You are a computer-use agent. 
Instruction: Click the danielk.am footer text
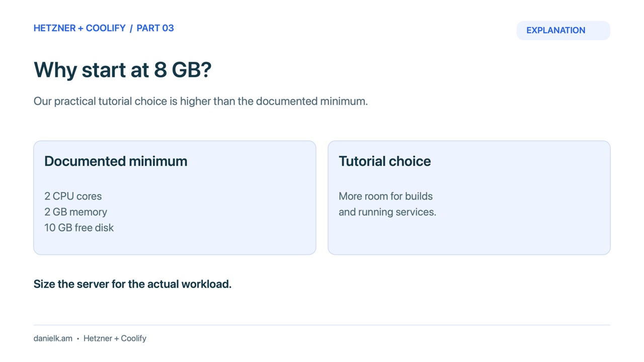point(53,338)
